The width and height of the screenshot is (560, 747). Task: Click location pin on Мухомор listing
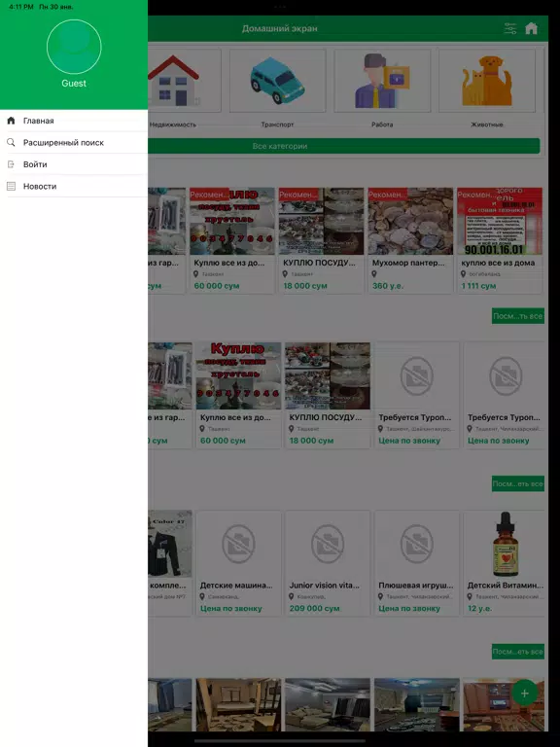click(374, 274)
